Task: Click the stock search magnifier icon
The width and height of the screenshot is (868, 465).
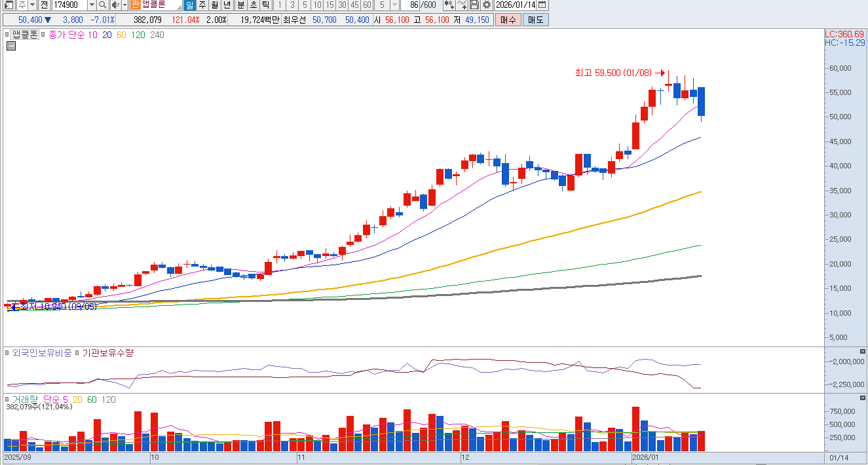Action: coord(103,5)
